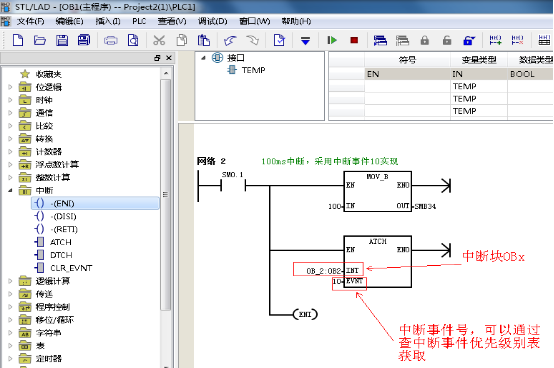
Task: Expand the 定时器 folder arrow
Action: click(10, 358)
